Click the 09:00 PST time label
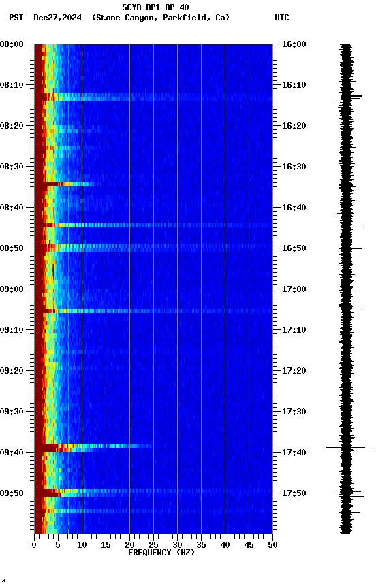Image resolution: width=376 pixels, height=588 pixels. tap(12, 289)
